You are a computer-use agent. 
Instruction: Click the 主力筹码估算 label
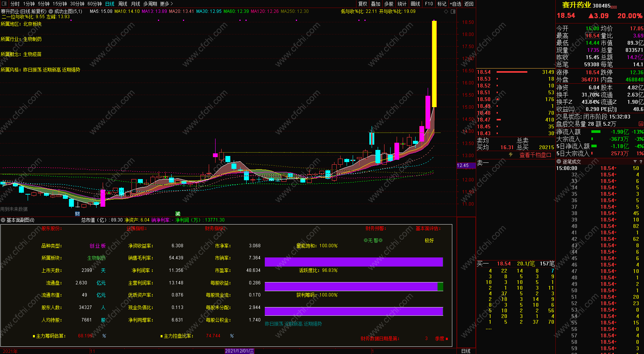(x=51, y=336)
